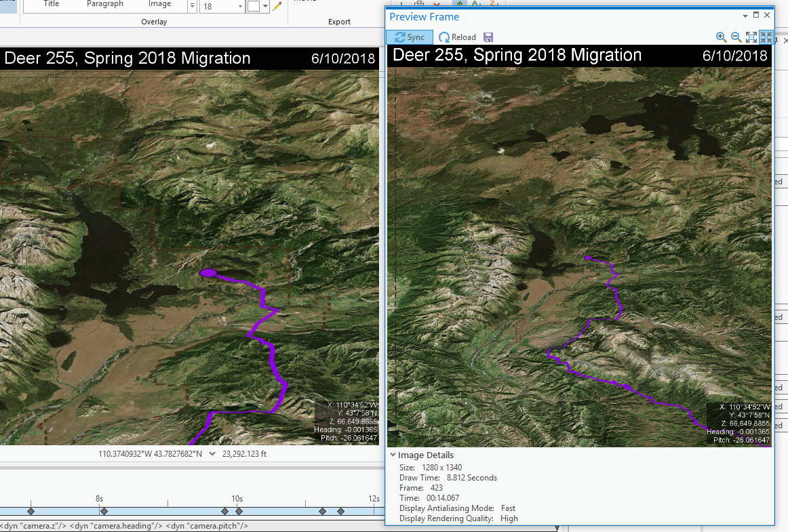Click the Overlay ribbon group label
Image resolution: width=788 pixels, height=532 pixels.
(x=154, y=22)
